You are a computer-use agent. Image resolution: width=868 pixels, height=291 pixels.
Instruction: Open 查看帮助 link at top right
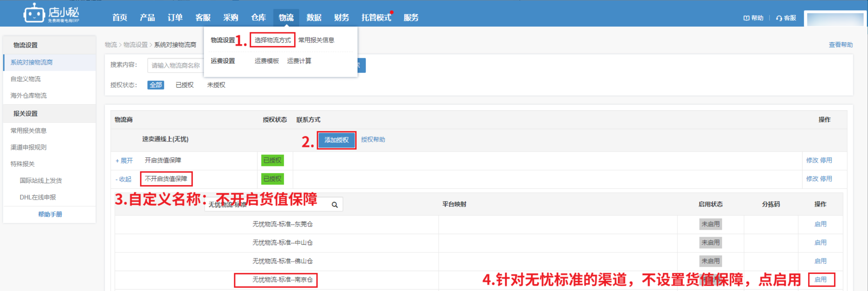(x=840, y=45)
